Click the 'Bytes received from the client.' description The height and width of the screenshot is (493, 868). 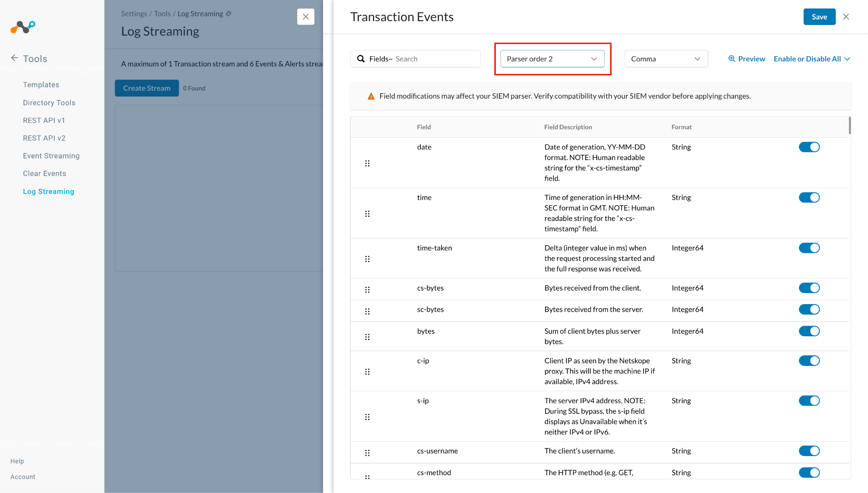pos(593,288)
